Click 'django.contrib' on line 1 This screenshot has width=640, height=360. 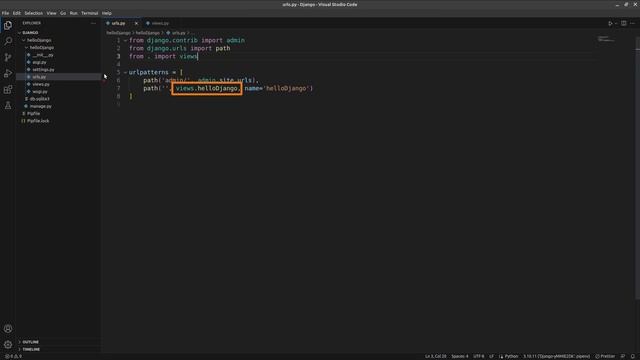(172, 40)
